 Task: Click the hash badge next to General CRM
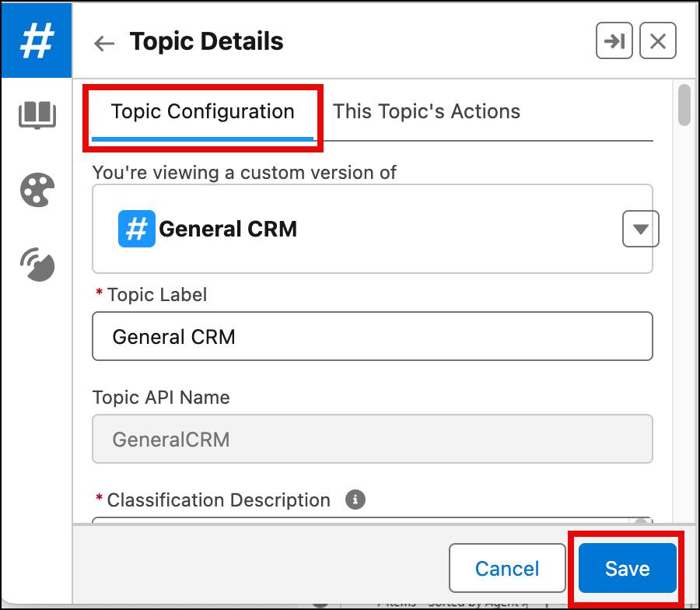coord(135,228)
